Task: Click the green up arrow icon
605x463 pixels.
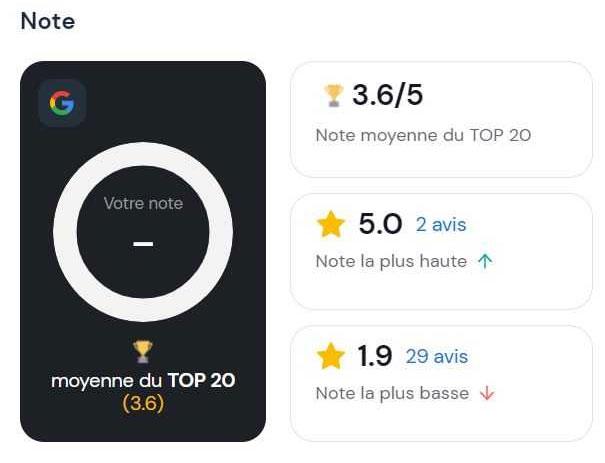Action: click(x=485, y=261)
